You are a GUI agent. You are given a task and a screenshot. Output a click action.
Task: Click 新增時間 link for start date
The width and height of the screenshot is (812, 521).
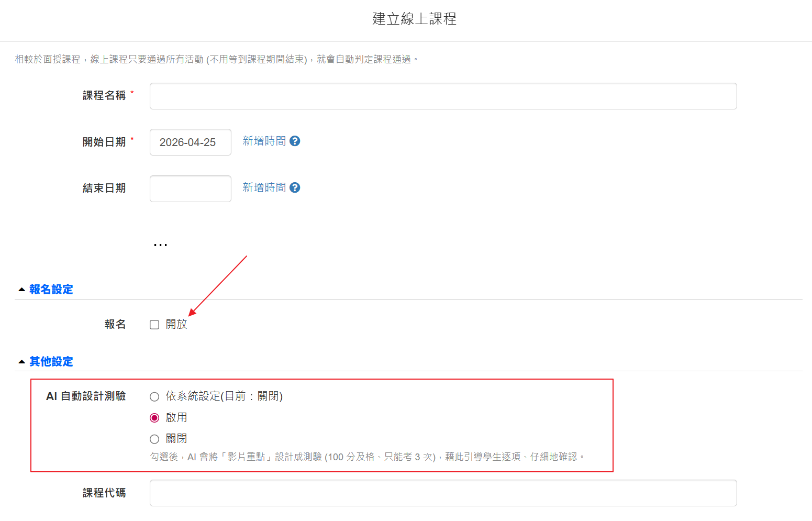coord(264,141)
